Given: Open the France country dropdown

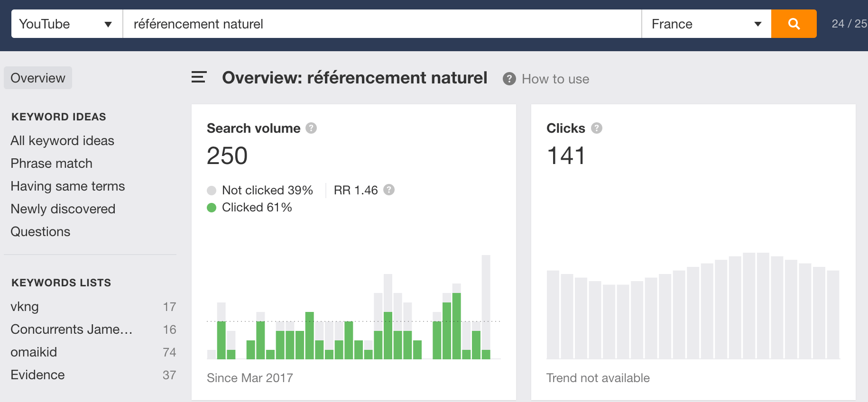Looking at the screenshot, I should pyautogui.click(x=706, y=24).
